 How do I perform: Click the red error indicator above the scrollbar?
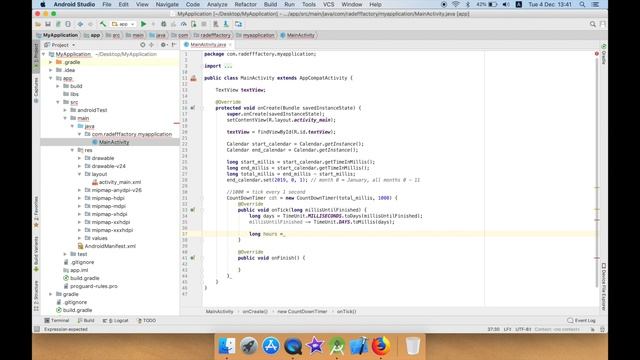(597, 53)
